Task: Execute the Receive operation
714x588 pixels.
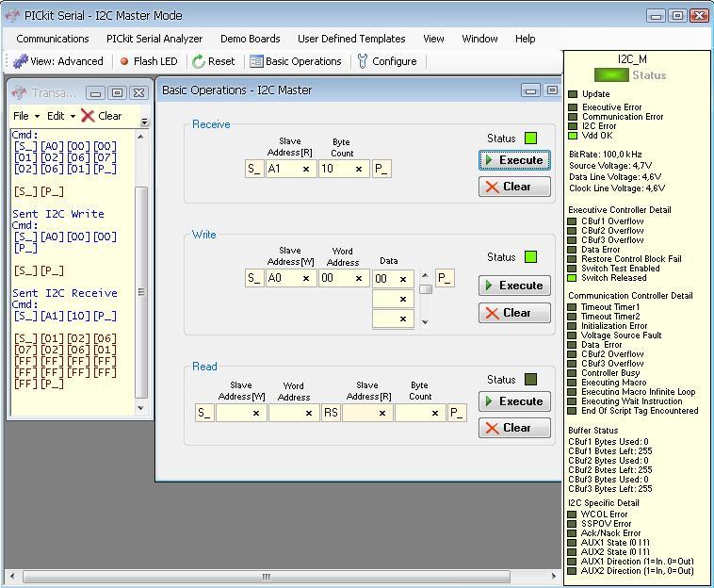Action: click(x=514, y=160)
